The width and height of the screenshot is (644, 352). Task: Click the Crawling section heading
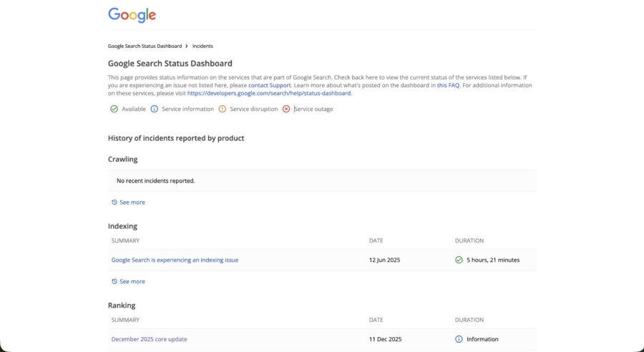coord(123,160)
